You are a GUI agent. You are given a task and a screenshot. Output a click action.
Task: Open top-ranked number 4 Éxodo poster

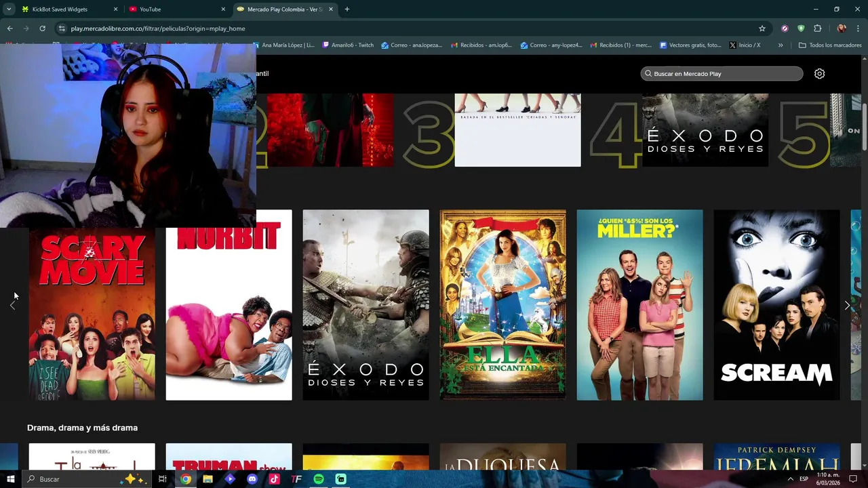click(x=705, y=130)
